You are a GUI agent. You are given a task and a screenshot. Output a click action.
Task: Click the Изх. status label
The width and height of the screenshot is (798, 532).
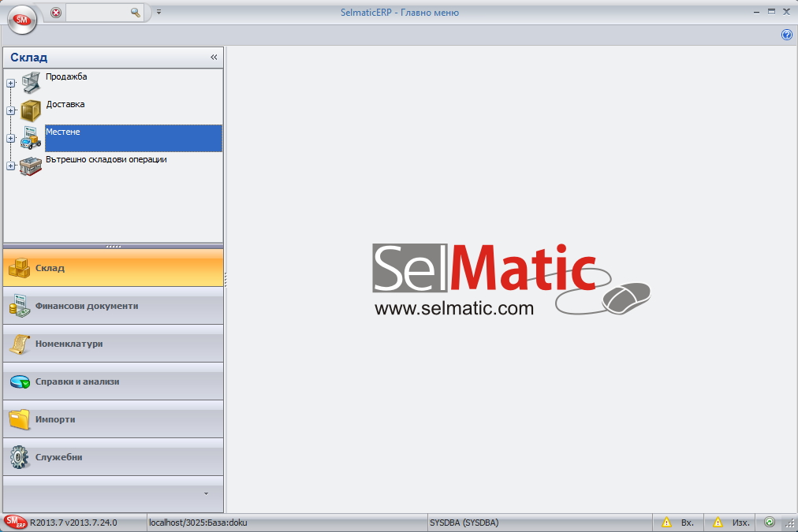coord(740,523)
